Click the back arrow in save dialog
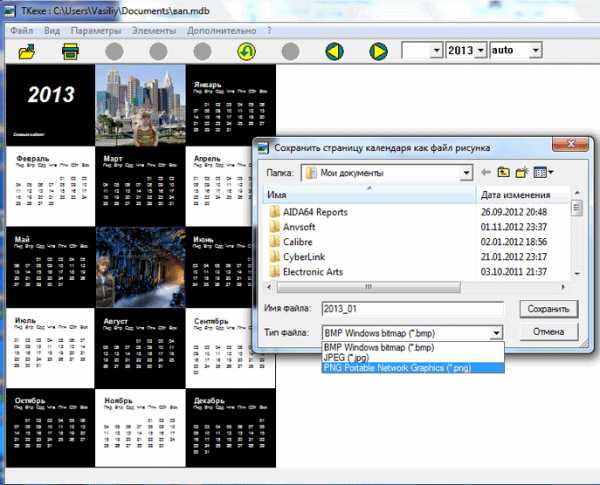Image resolution: width=600 pixels, height=485 pixels. 487,173
